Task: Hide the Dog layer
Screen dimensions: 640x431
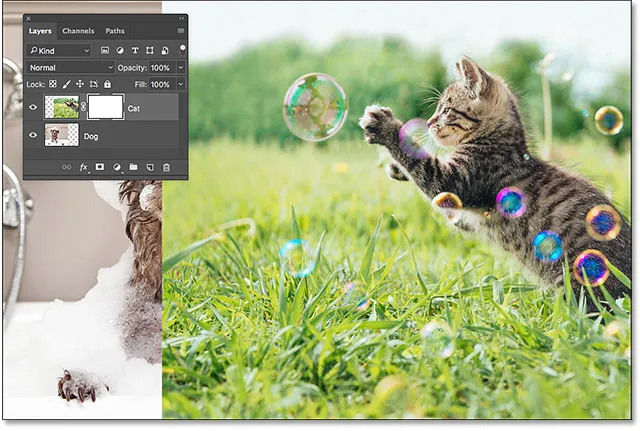Action: (x=32, y=135)
